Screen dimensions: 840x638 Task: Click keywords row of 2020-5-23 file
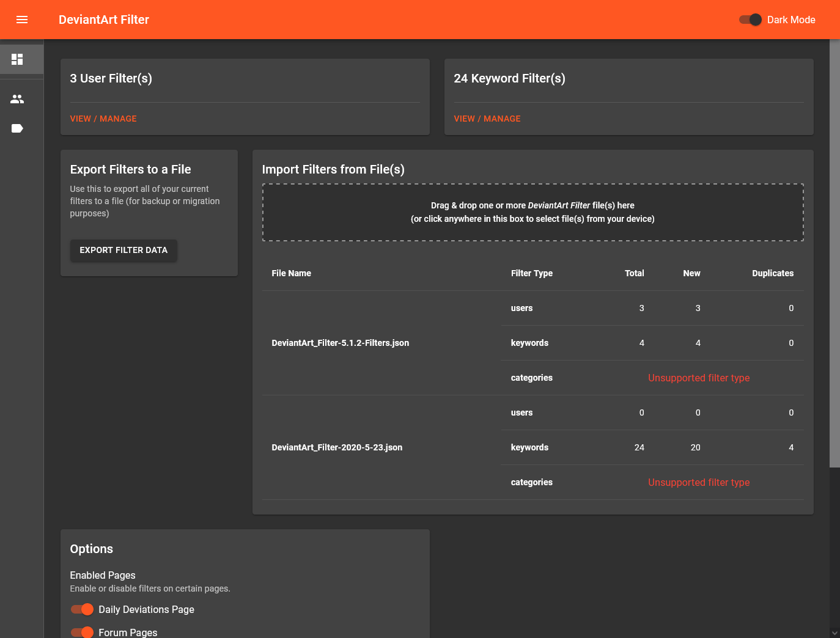pyautogui.click(x=652, y=447)
